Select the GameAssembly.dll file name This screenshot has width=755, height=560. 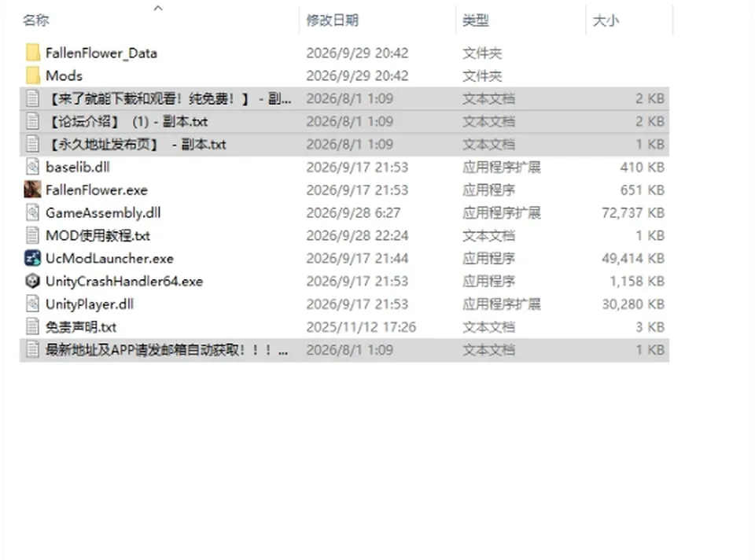(104, 213)
